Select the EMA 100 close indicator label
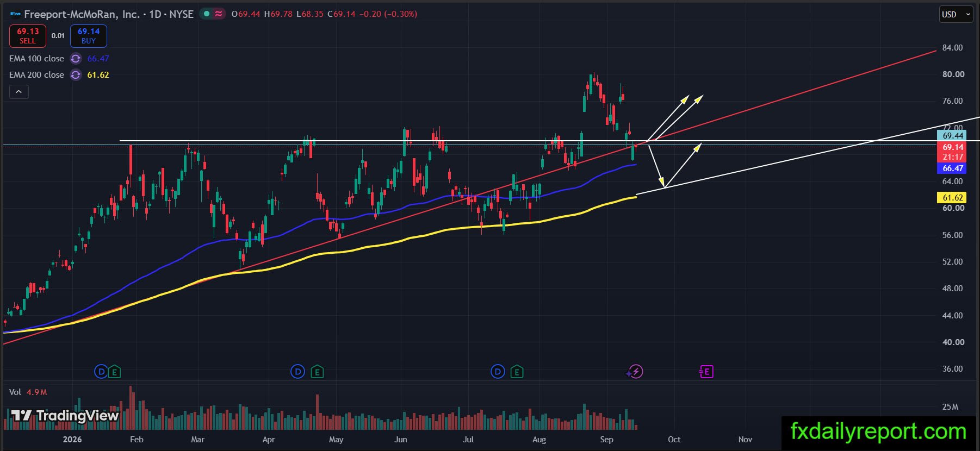 tap(36, 59)
